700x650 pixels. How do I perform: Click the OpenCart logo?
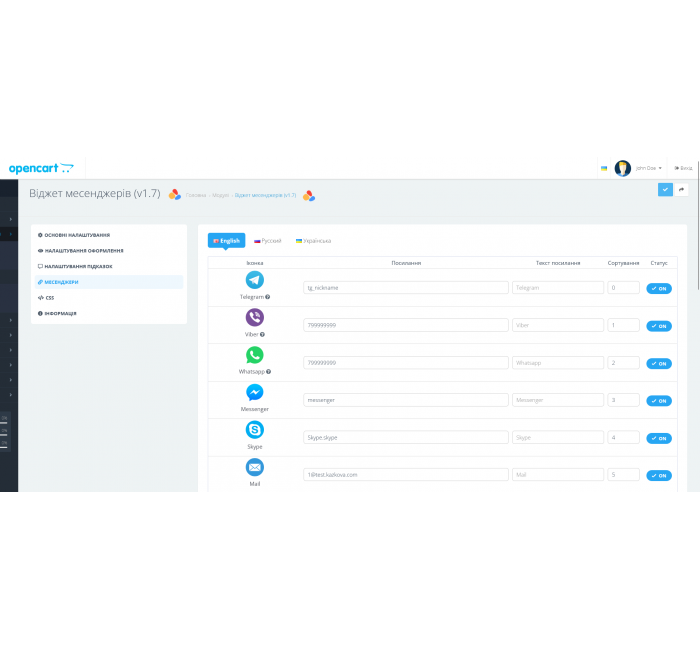(41, 168)
